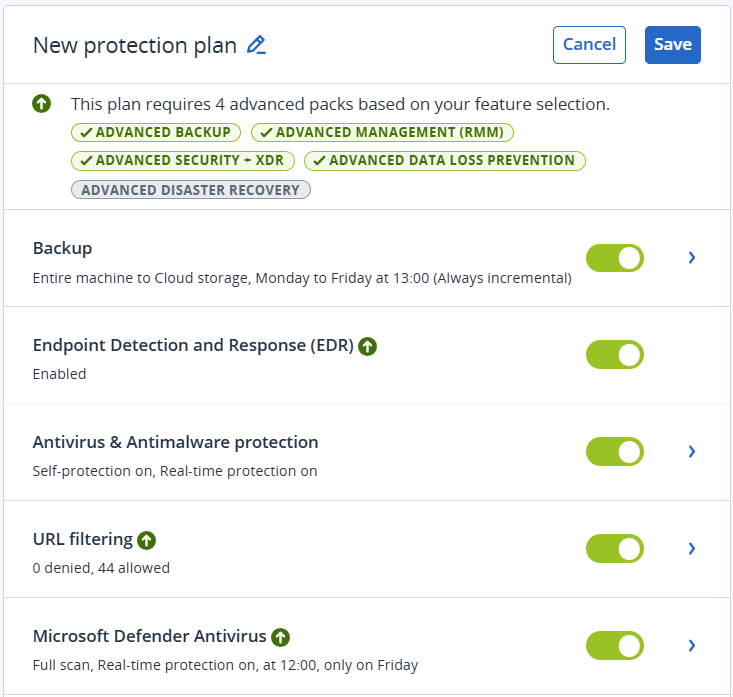The width and height of the screenshot is (733, 697).
Task: Expand the Backup settings chevron
Action: tap(691, 258)
